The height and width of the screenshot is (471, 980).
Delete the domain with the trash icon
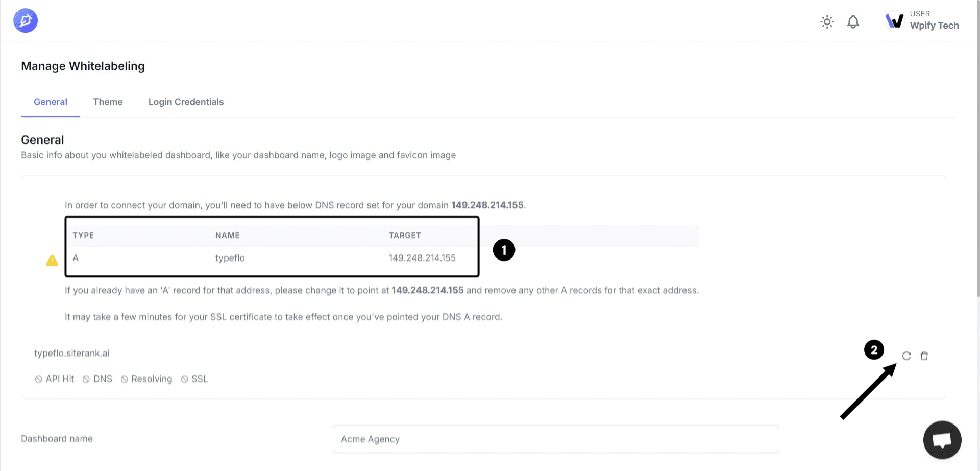924,356
